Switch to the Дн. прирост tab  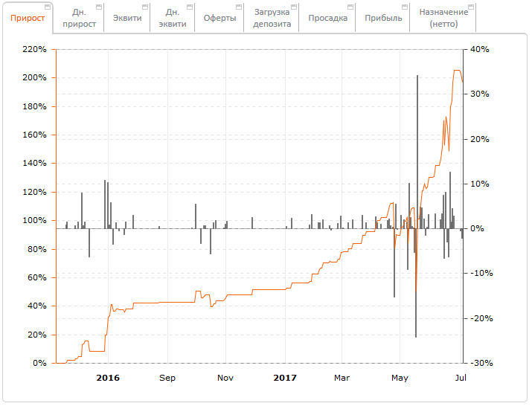79,18
